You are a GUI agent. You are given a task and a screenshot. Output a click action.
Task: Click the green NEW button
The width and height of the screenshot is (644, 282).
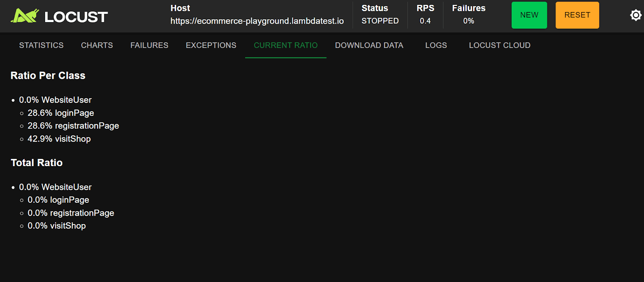click(x=529, y=15)
